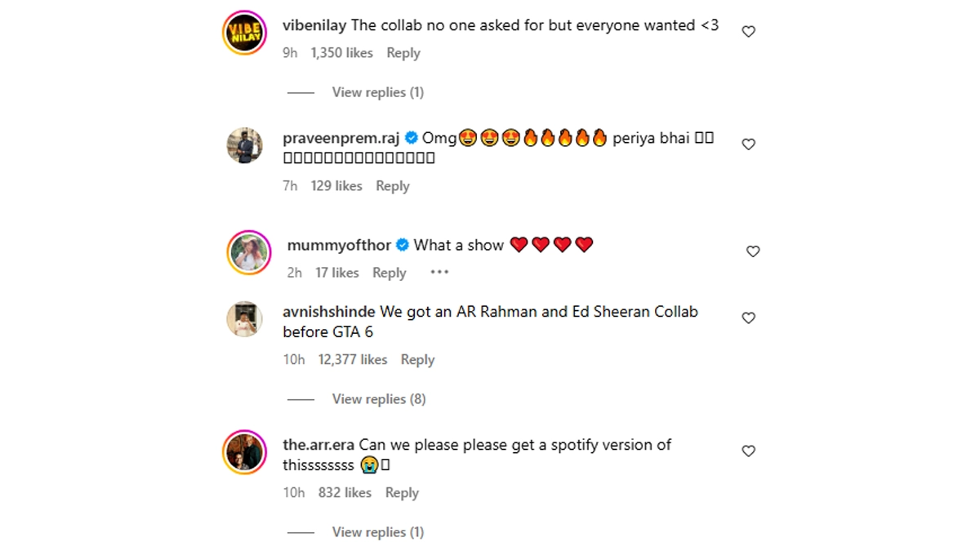Like praveenprem.raj's comment with heart

tap(748, 144)
